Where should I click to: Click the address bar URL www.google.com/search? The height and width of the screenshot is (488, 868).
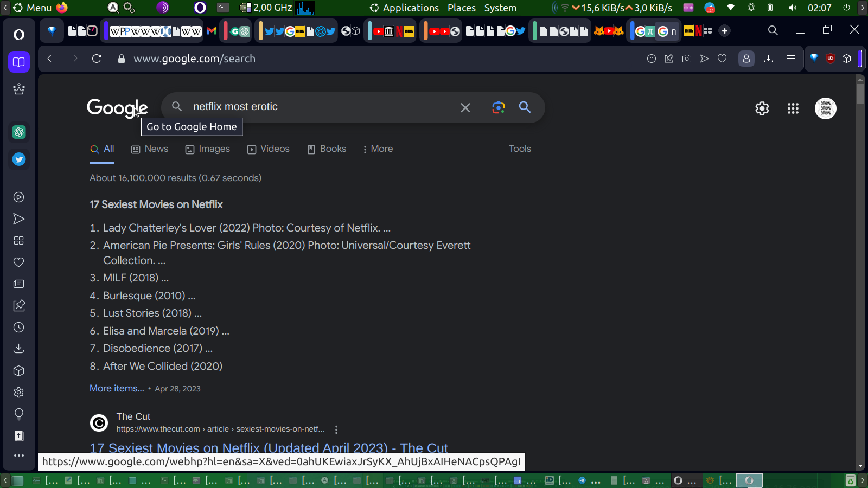(194, 59)
